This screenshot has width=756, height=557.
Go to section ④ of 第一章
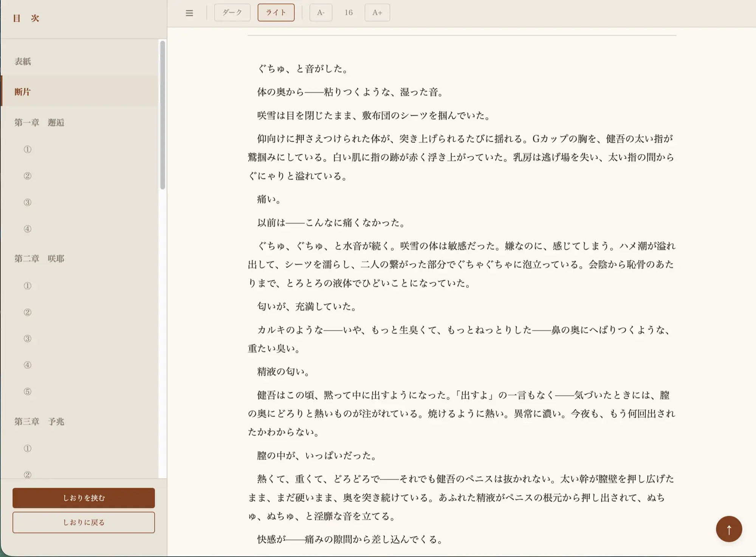coord(28,229)
